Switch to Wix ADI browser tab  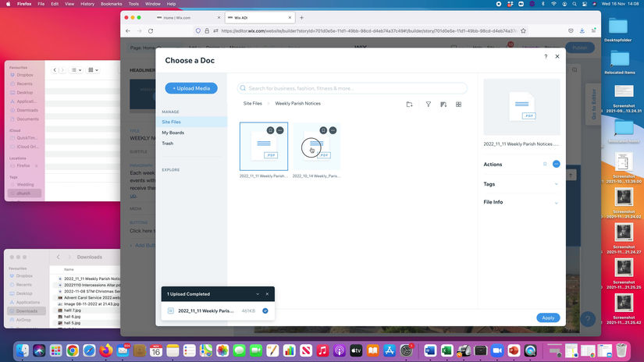(260, 18)
